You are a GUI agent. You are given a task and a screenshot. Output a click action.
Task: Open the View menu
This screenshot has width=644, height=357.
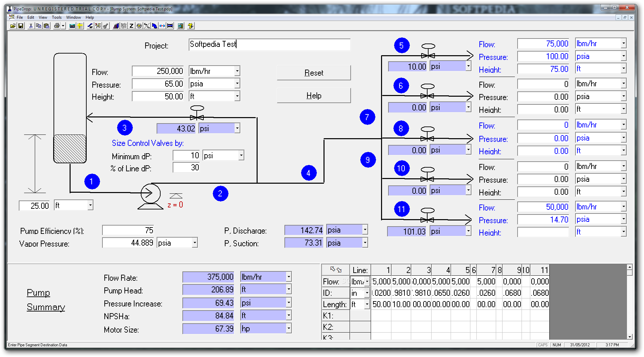[x=43, y=17]
